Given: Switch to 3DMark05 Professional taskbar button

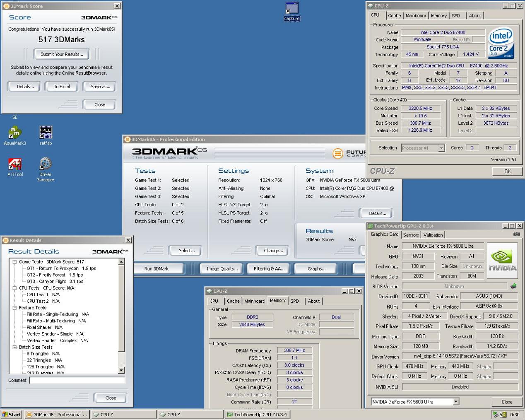Looking at the screenshot, I should point(56,414).
